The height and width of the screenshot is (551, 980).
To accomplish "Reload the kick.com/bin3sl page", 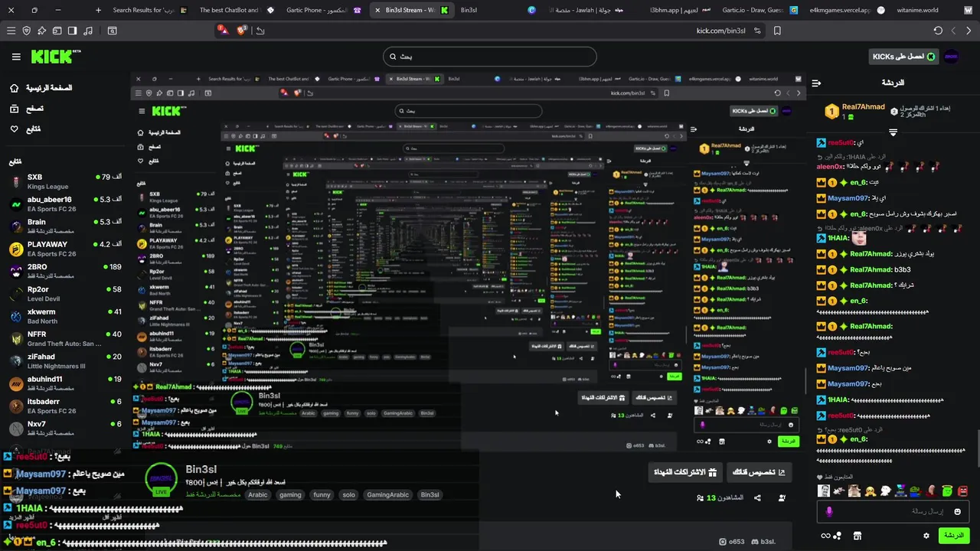I will (x=938, y=31).
